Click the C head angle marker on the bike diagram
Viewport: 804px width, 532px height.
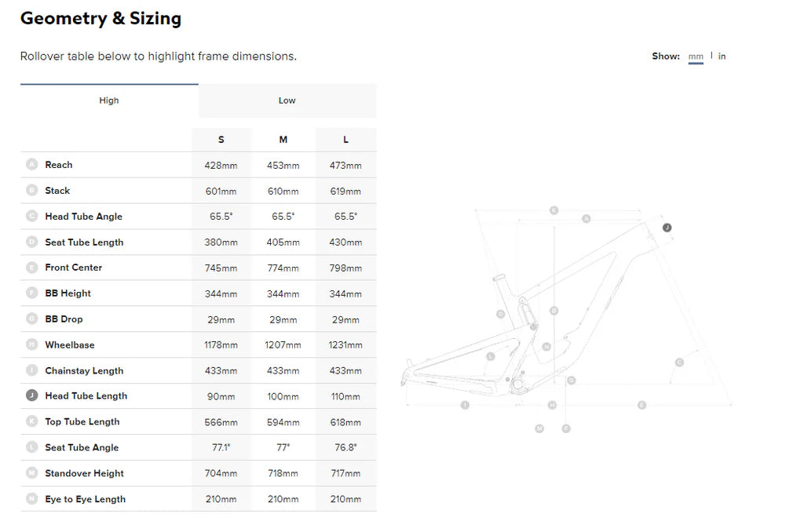[x=679, y=362]
